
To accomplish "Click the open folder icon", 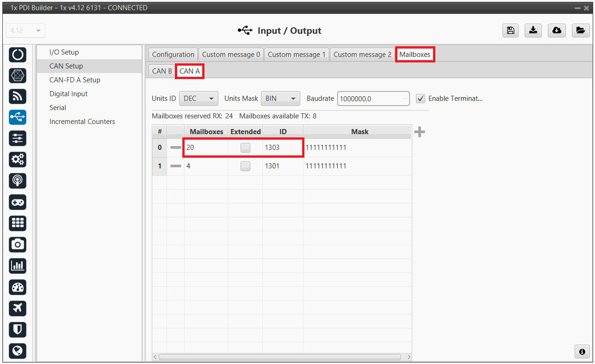I will (x=580, y=31).
